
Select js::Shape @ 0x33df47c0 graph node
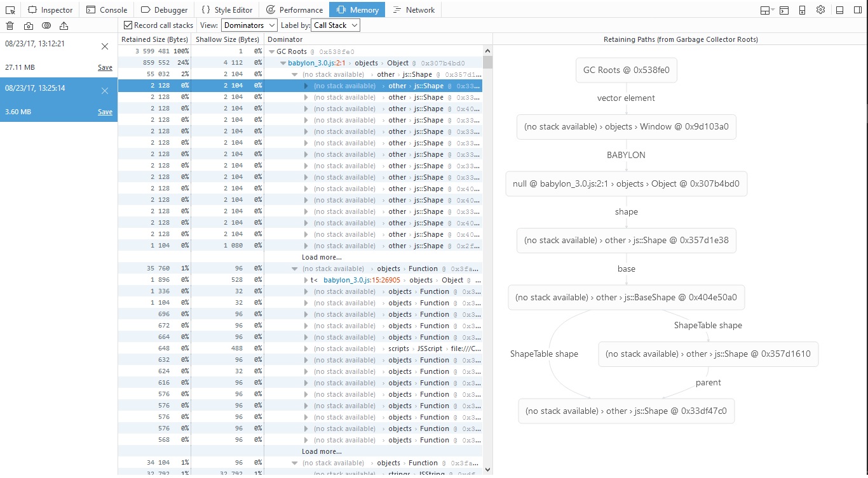click(x=627, y=411)
